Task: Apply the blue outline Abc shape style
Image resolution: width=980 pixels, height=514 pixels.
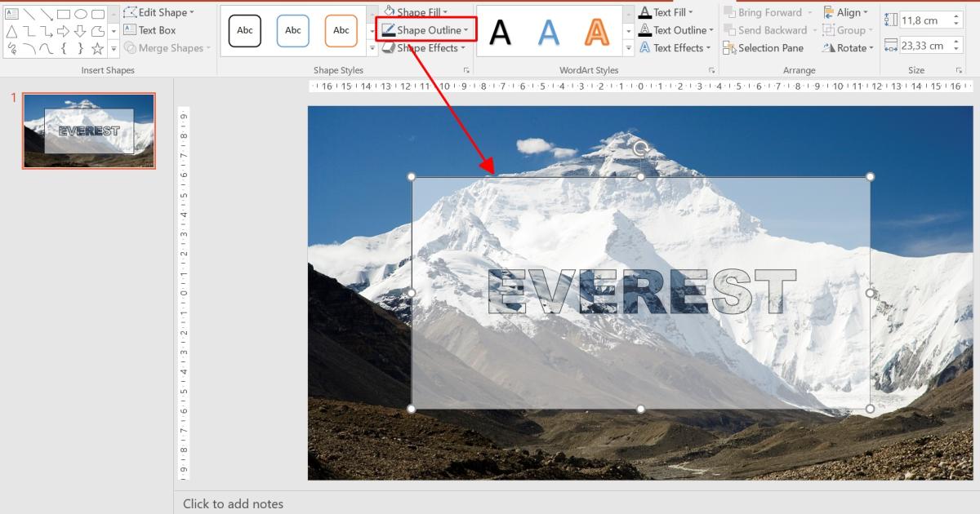Action: click(x=293, y=30)
